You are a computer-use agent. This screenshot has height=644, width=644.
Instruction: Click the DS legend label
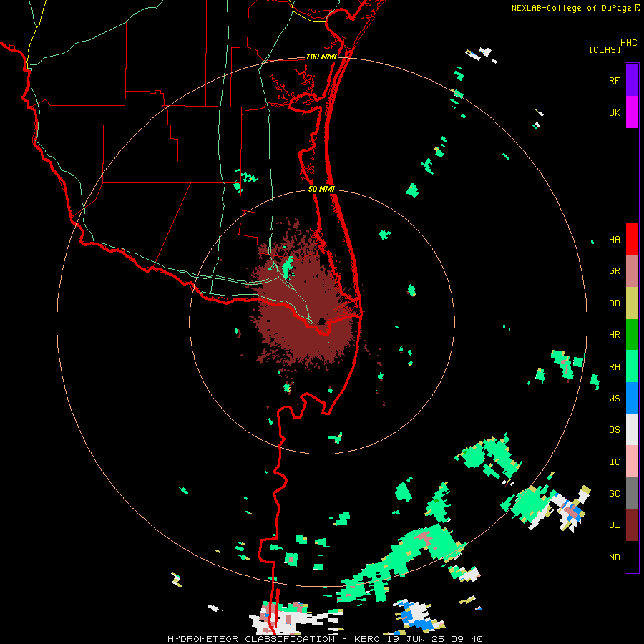[614, 430]
